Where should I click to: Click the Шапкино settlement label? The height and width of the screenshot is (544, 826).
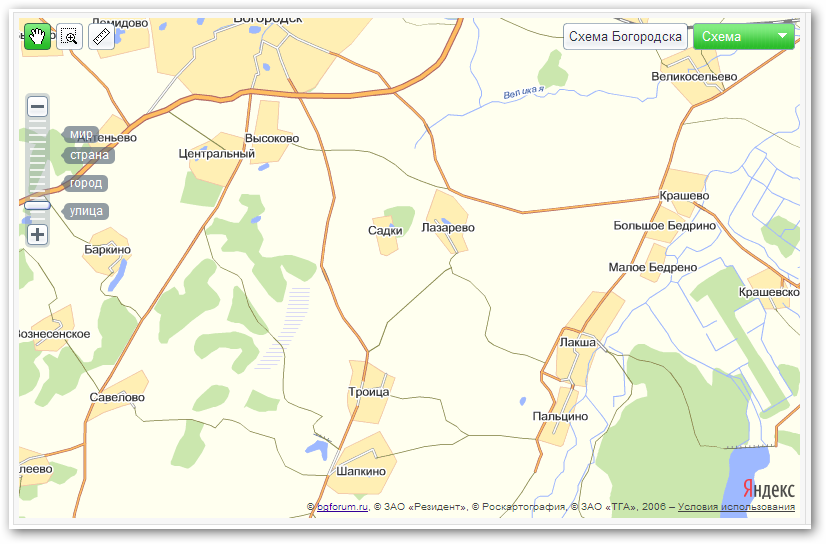[x=361, y=471]
